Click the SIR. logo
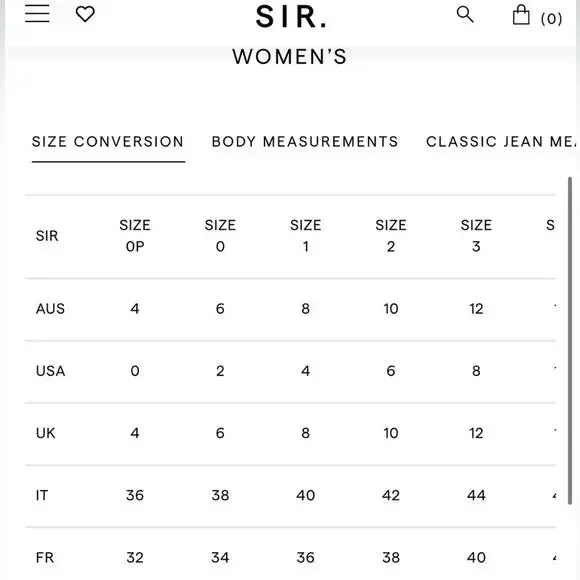The width and height of the screenshot is (580, 580). pyautogui.click(x=291, y=17)
